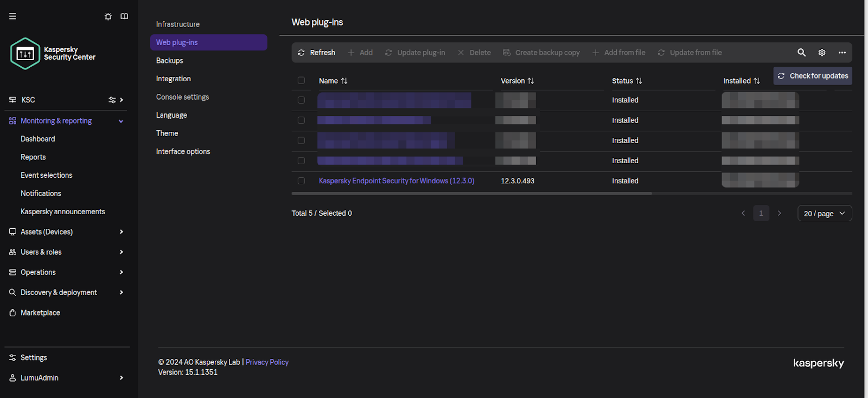
Task: Open the 20 / page dropdown
Action: tap(824, 214)
